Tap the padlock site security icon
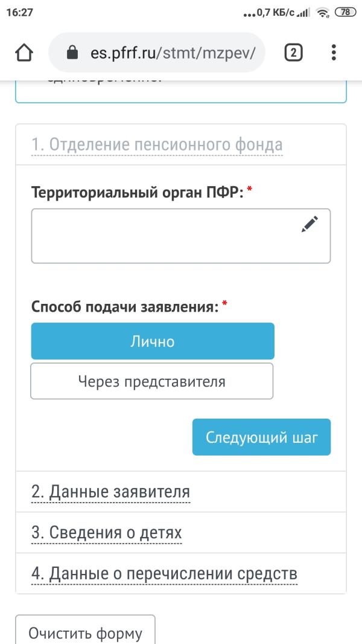Screen dimensions: 362x644 (x=73, y=53)
